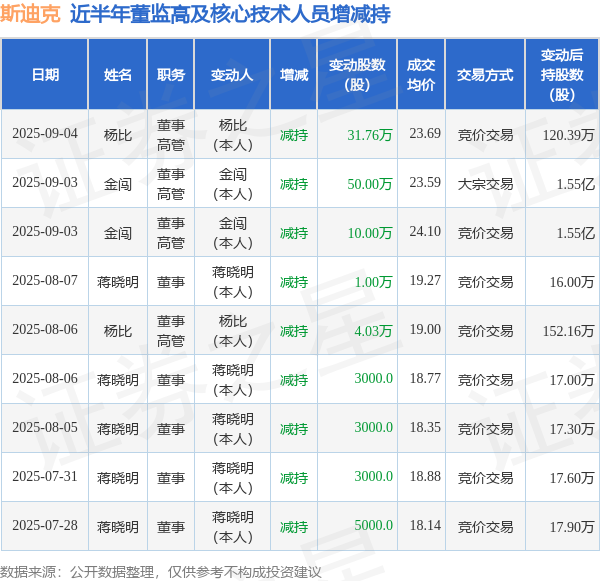Click the 成交均价 column header
This screenshot has width=600, height=581.
[421, 75]
